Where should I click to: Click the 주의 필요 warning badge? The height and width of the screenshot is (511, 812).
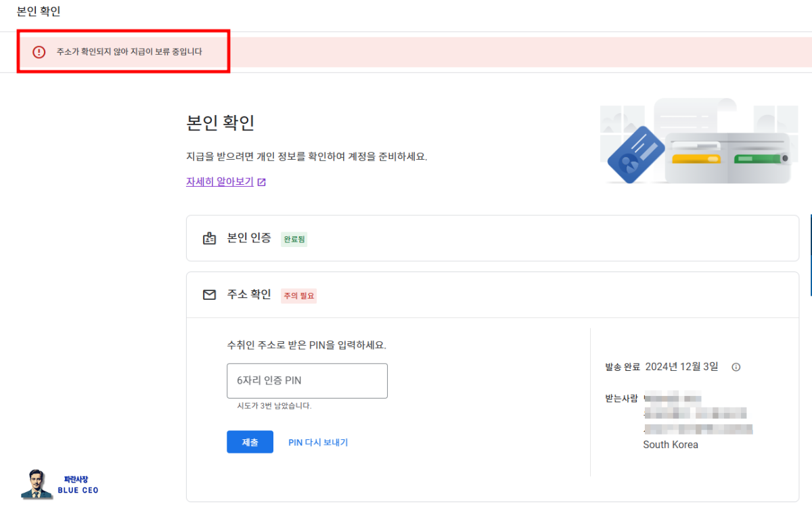point(298,296)
